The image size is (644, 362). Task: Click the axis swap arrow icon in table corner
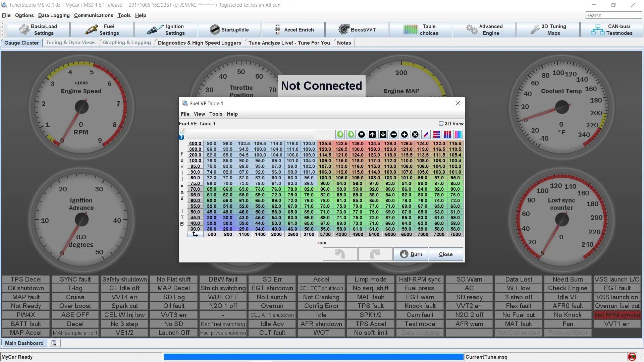coord(195,234)
